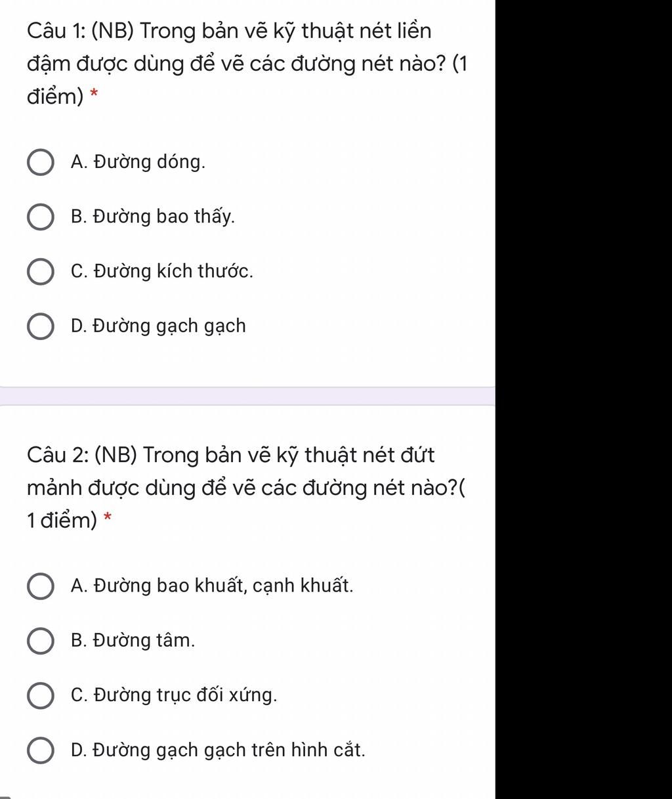Click the "B. Đường bao thấy." label text
Image resolution: width=672 pixels, height=799 pixels.
[152, 217]
